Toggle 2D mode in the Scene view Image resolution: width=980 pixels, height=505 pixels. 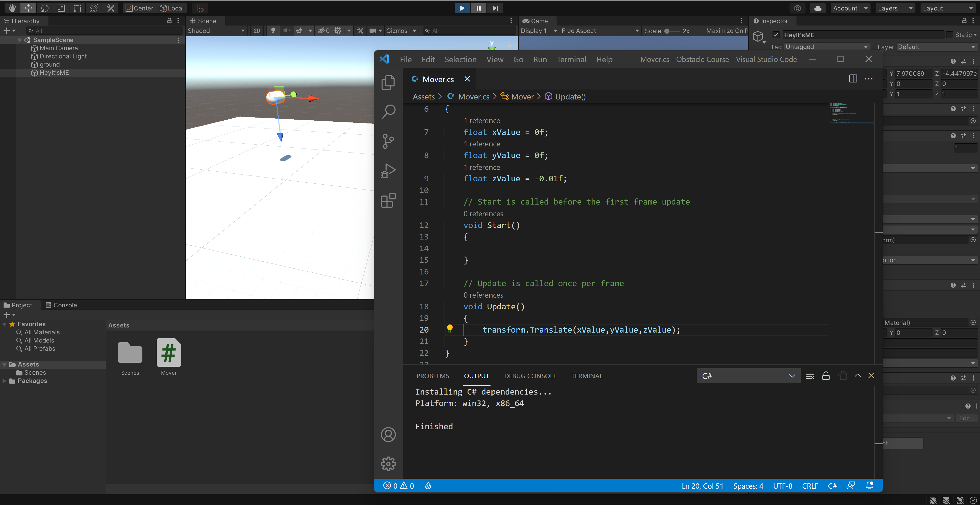[x=257, y=31]
